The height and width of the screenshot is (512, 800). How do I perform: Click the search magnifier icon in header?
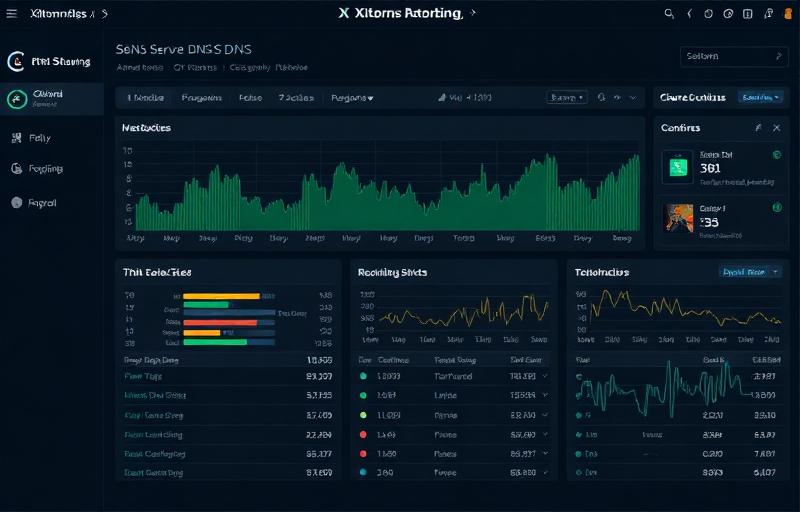670,14
